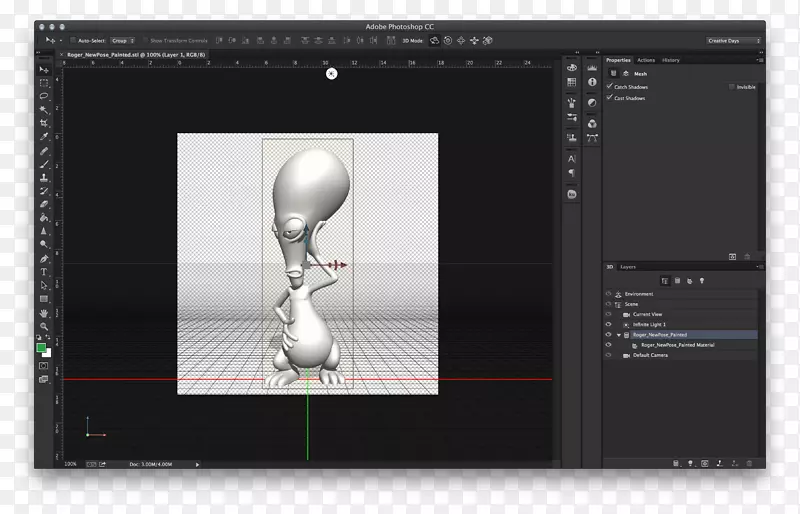Select the Healing Brush tool
This screenshot has height=514, width=800.
pyautogui.click(x=44, y=151)
